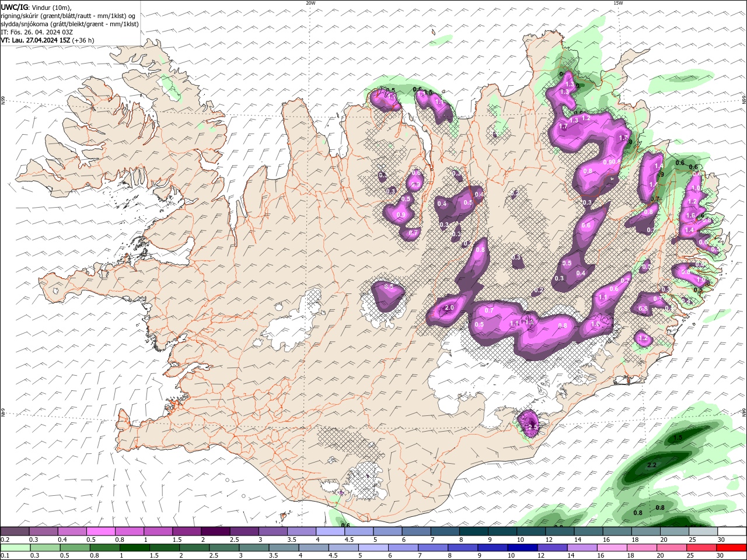747x560 pixels.
Task: Click the "15W" longitude label
Action: [x=617, y=3]
